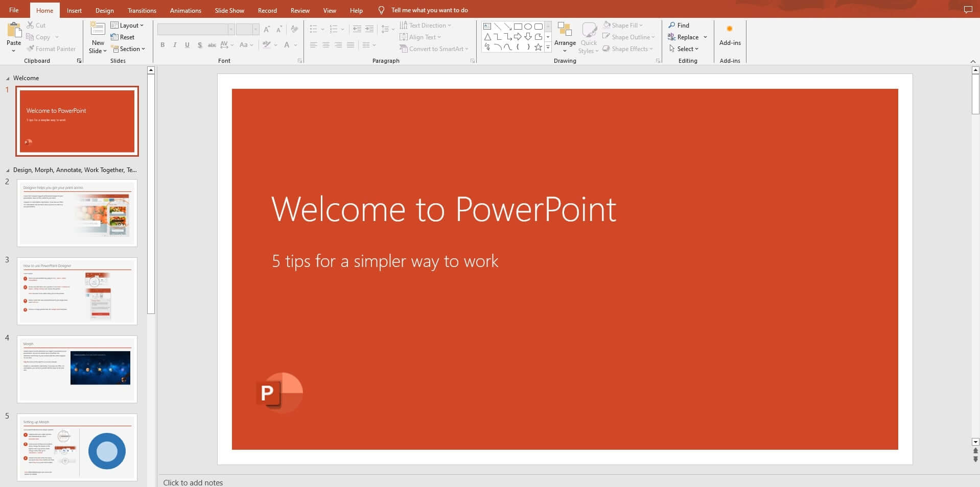
Task: Open Font dialog launcher
Action: point(300,61)
